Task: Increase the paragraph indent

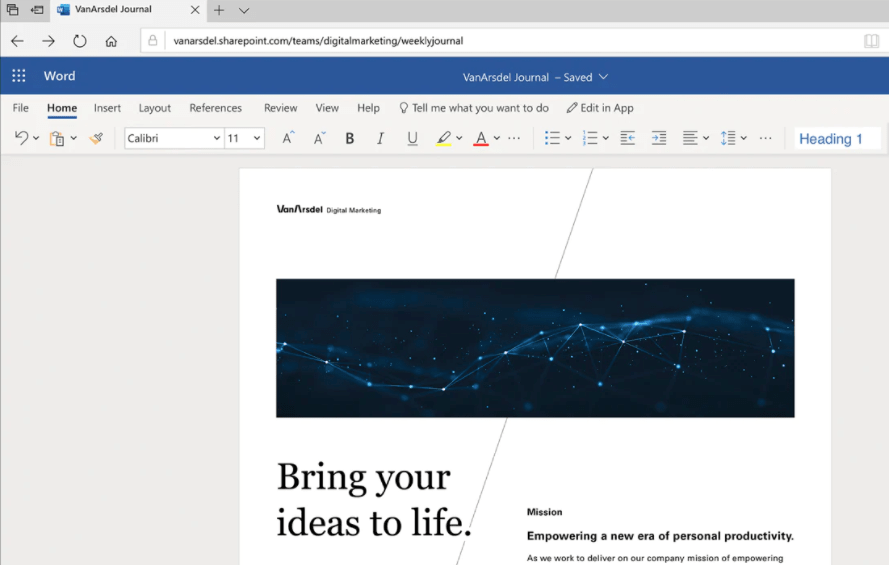Action: 658,139
